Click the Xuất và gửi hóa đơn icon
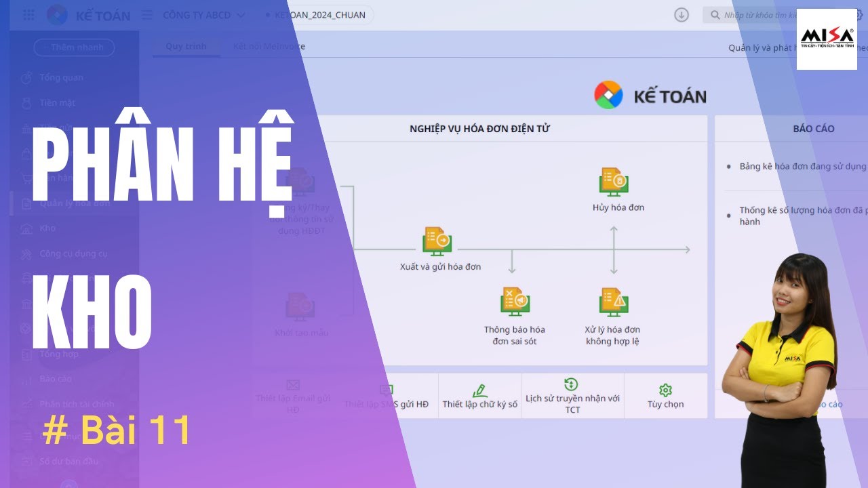The height and width of the screenshot is (488, 868). point(437,241)
